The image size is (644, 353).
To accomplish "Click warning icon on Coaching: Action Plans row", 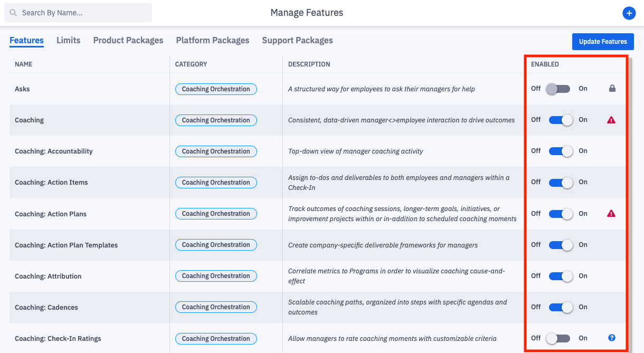I will tap(611, 213).
